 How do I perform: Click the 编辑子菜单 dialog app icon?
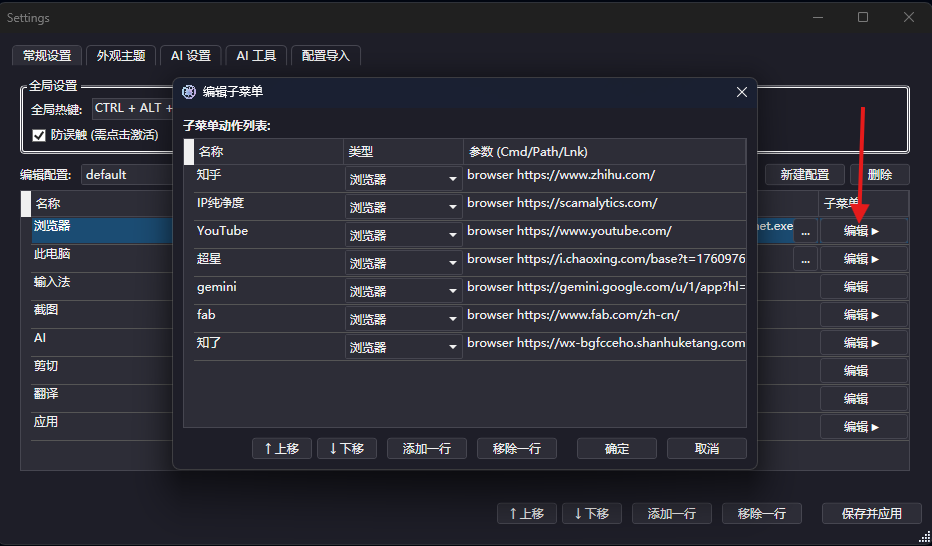[x=189, y=92]
